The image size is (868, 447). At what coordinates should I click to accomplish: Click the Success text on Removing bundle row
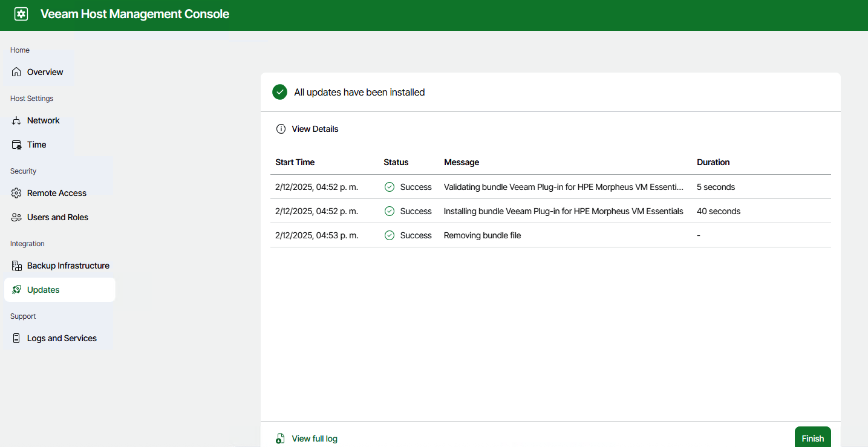click(416, 235)
